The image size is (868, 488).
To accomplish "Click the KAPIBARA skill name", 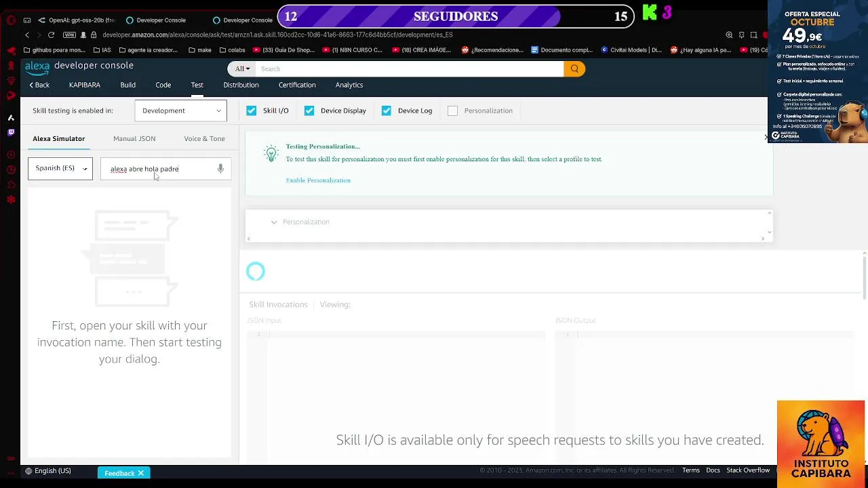I will [x=85, y=85].
